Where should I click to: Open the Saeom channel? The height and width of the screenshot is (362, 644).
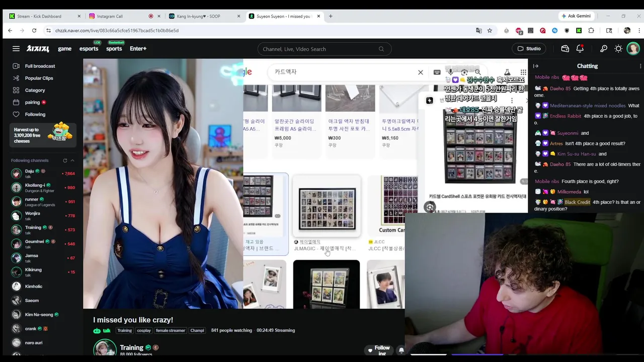(x=43, y=300)
